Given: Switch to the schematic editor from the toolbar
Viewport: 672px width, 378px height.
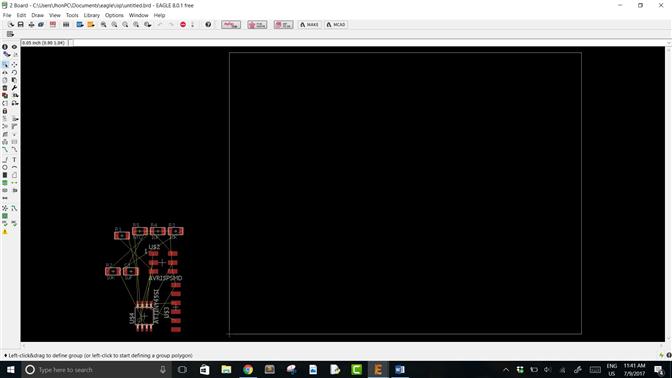Looking at the screenshot, I should click(53, 24).
